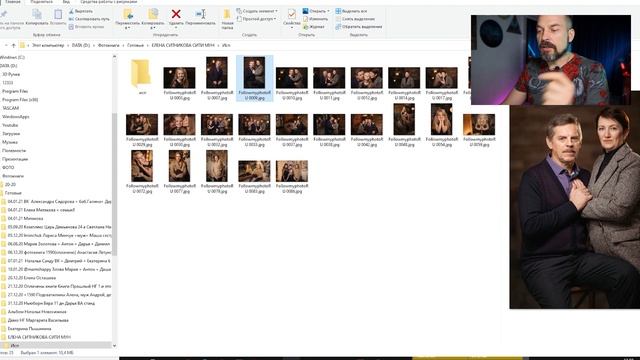Screen dimensions: 640x360
Task: Open the yellow folder in the file area
Action: click(x=141, y=73)
